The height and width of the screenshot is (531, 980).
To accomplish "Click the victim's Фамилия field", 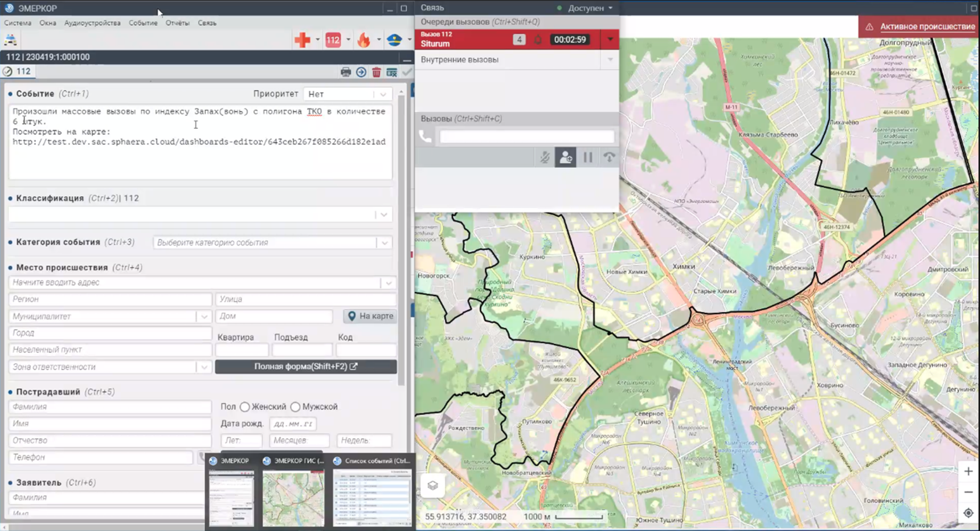I will 110,407.
